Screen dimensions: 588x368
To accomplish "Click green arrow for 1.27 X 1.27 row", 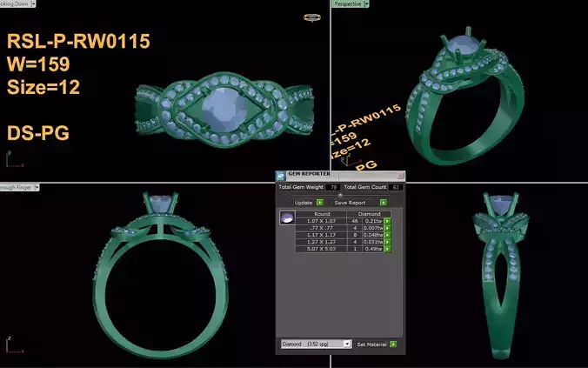I will [x=387, y=242].
